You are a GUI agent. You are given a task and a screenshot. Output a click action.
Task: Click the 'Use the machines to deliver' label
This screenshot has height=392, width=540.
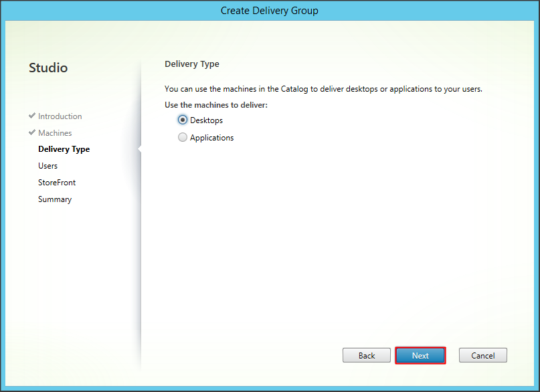216,105
